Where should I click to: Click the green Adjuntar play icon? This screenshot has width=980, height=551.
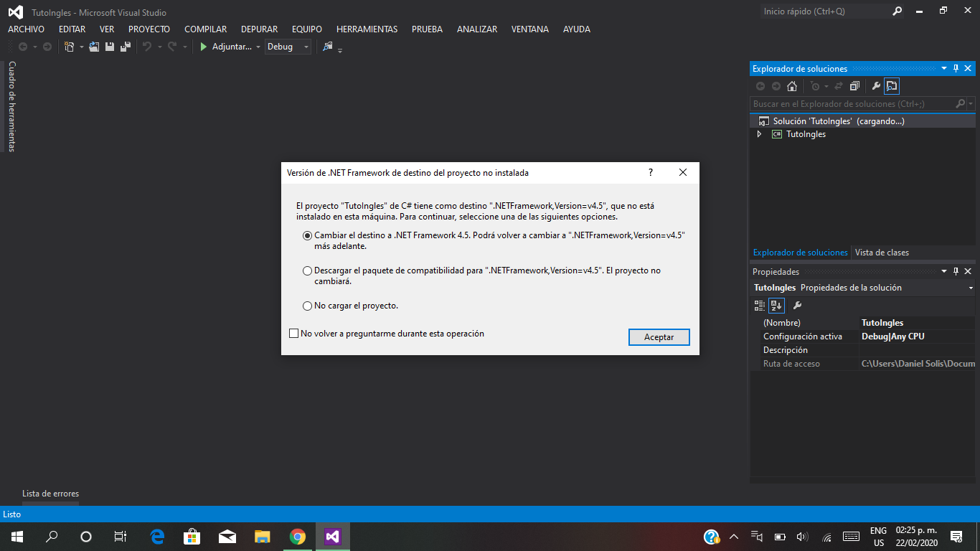(204, 47)
